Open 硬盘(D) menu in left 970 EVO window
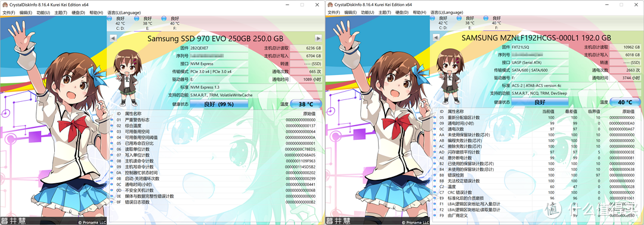Image resolution: width=644 pixels, height=225 pixels. [79, 12]
